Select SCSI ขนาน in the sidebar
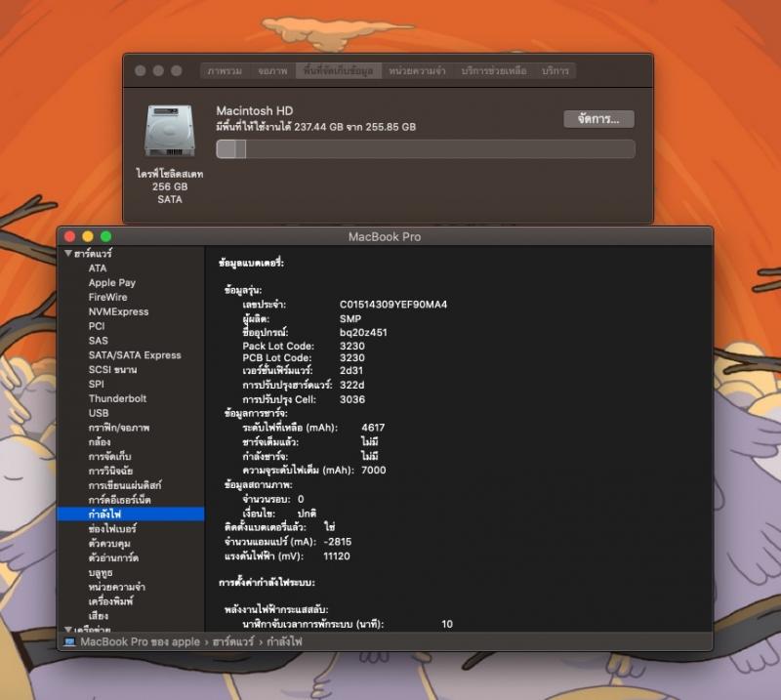The height and width of the screenshot is (700, 781). click(112, 369)
